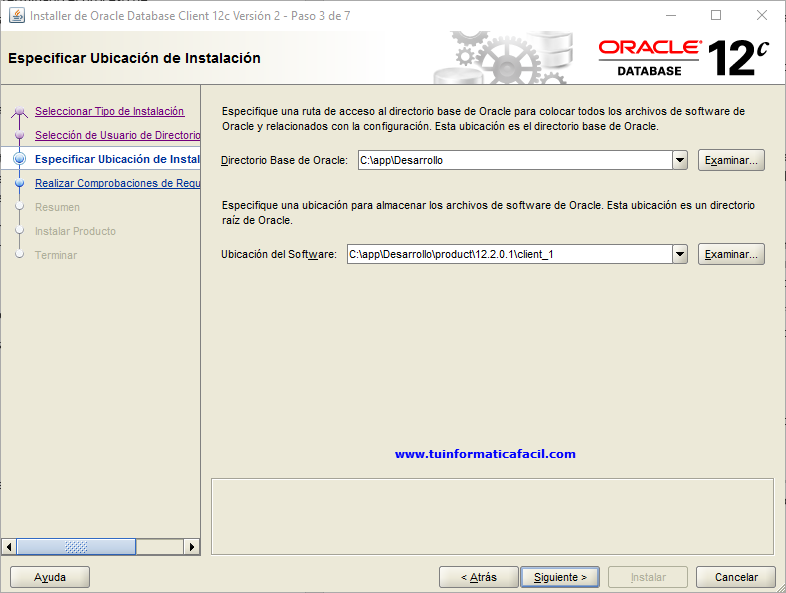Open help with the Ayuda button
The width and height of the screenshot is (786, 593).
(x=50, y=577)
